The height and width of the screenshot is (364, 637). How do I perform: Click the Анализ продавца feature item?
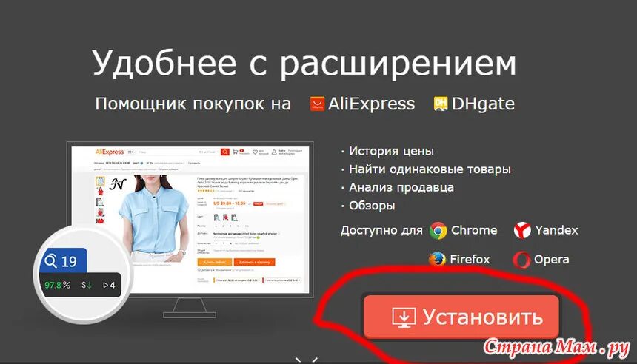pos(401,187)
